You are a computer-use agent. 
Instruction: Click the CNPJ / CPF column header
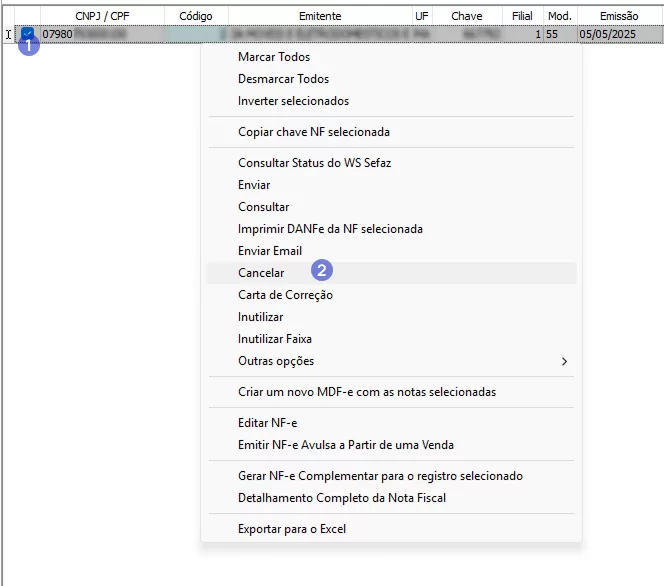(102, 16)
